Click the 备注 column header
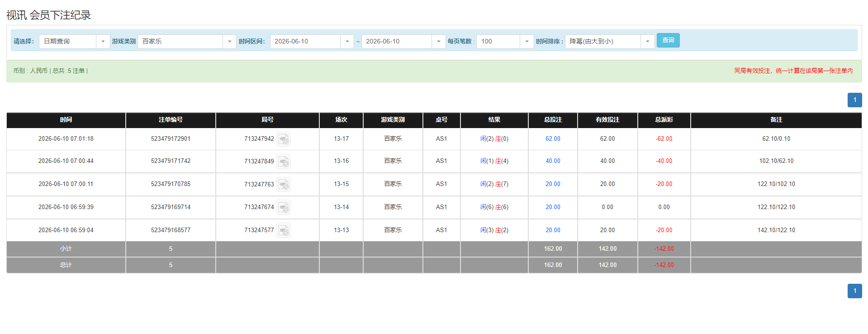 [776, 120]
